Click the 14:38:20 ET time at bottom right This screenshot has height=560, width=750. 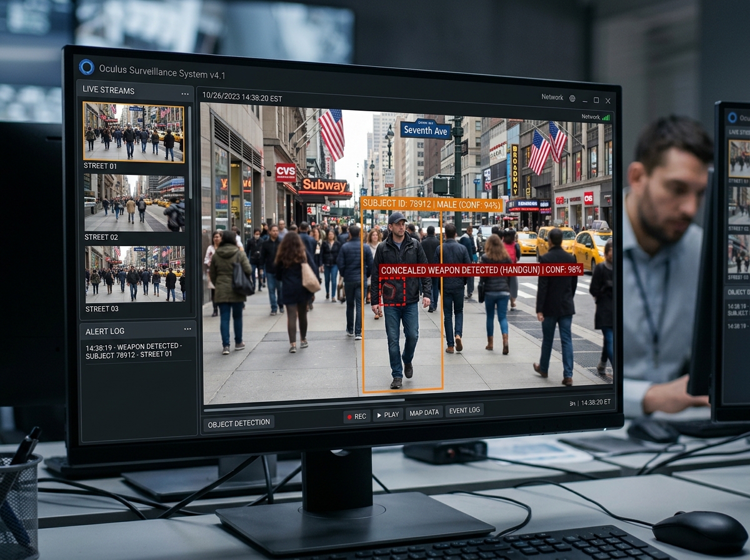pyautogui.click(x=596, y=402)
